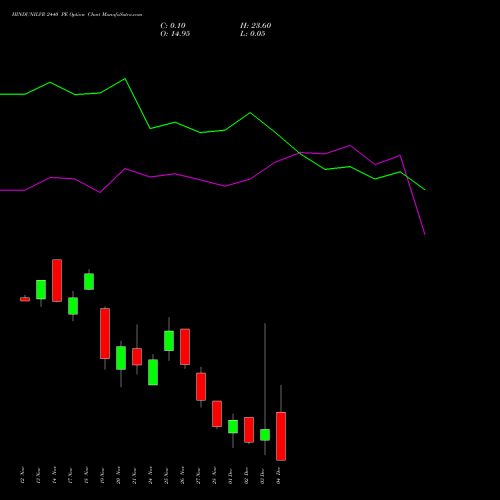Screen dimensions: 500x500
Task: Click the 01 Dec date label
Action: tap(231, 475)
